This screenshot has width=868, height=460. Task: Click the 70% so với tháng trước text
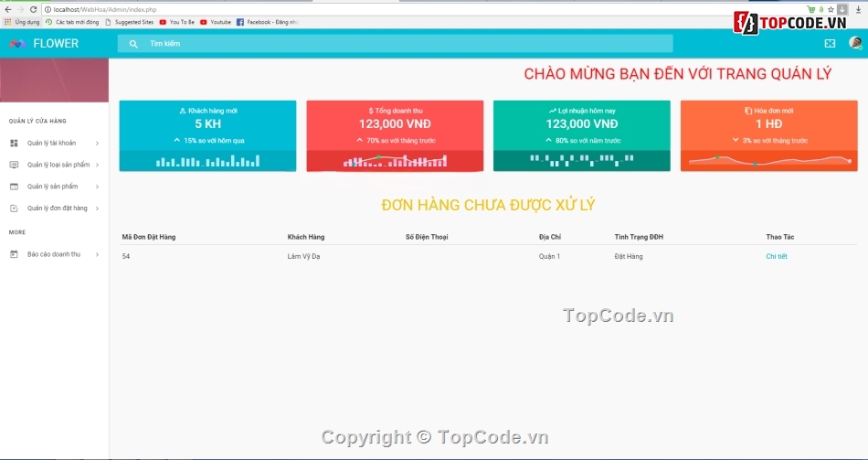[401, 141]
